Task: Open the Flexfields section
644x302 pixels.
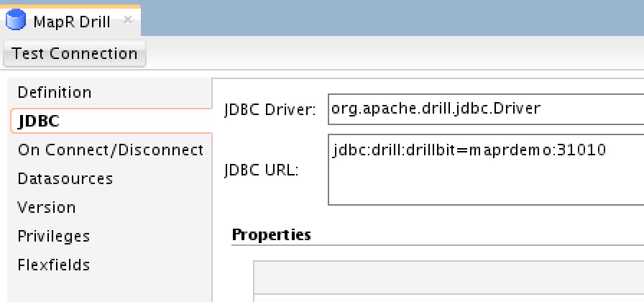Action: (x=54, y=265)
